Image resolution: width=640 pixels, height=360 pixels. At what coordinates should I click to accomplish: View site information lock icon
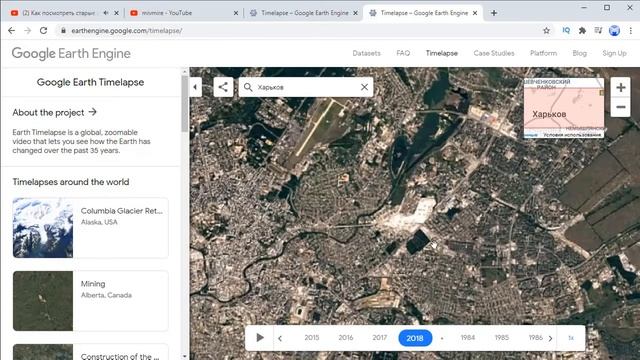coord(63,31)
